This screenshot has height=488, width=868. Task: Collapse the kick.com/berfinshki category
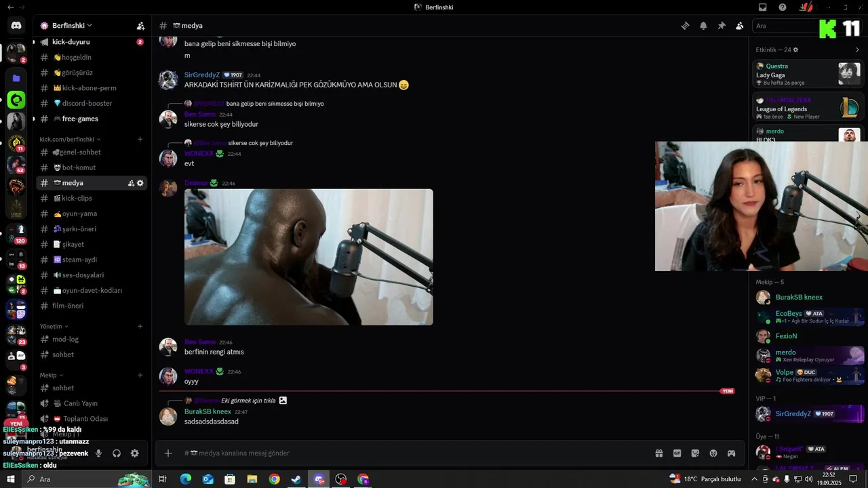pos(71,139)
